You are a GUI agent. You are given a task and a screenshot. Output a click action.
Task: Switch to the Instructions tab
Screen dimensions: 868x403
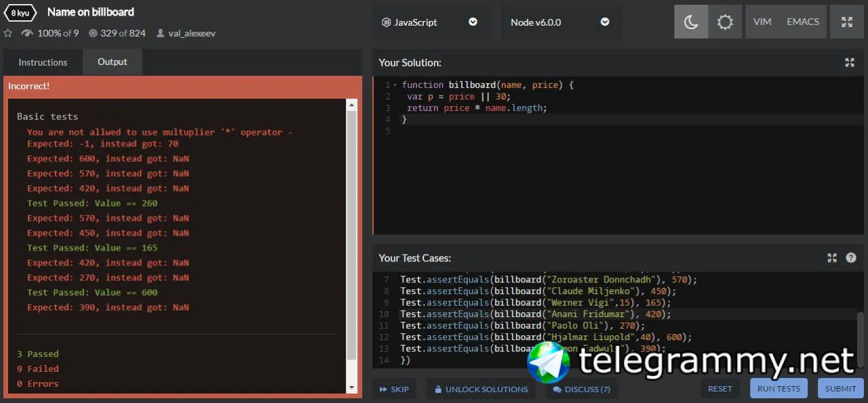(x=43, y=62)
